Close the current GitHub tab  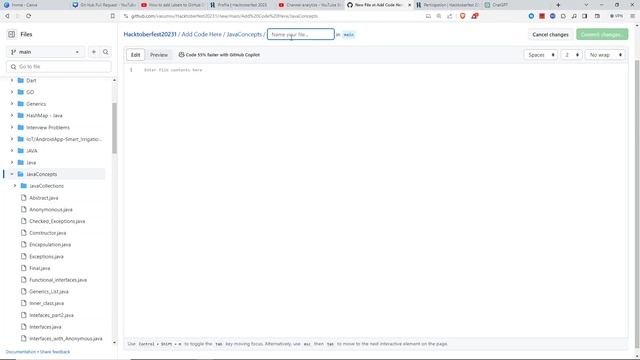pos(409,5)
